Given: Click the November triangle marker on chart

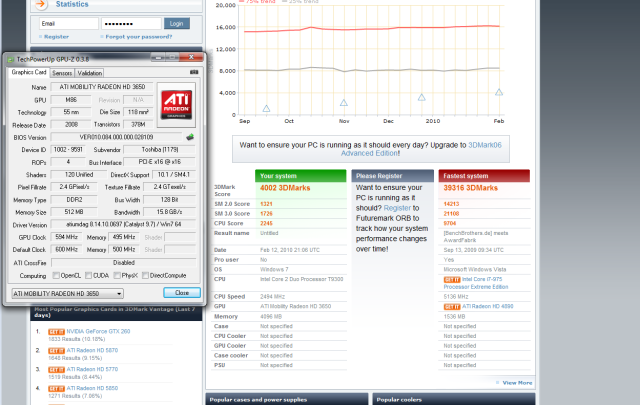Looking at the screenshot, I should click(344, 102).
